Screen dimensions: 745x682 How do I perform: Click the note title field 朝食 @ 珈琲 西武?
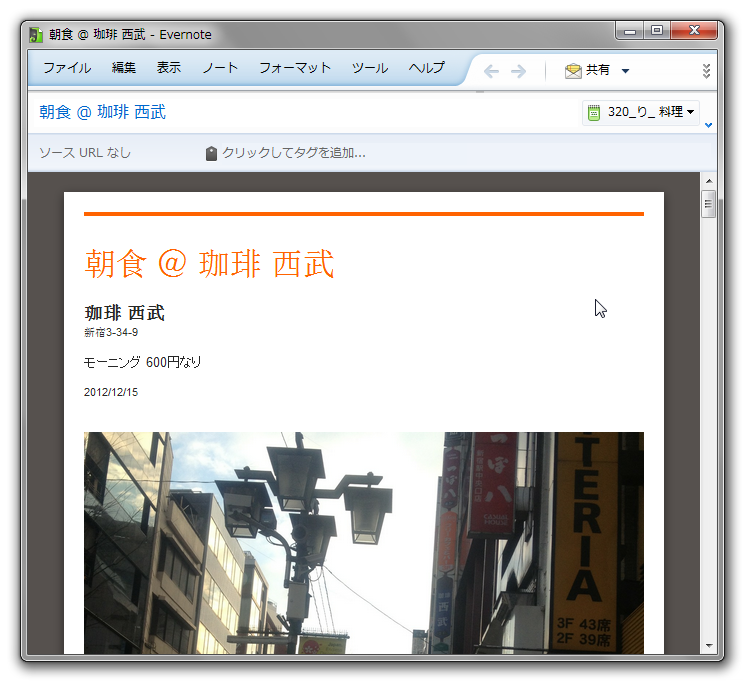[103, 112]
